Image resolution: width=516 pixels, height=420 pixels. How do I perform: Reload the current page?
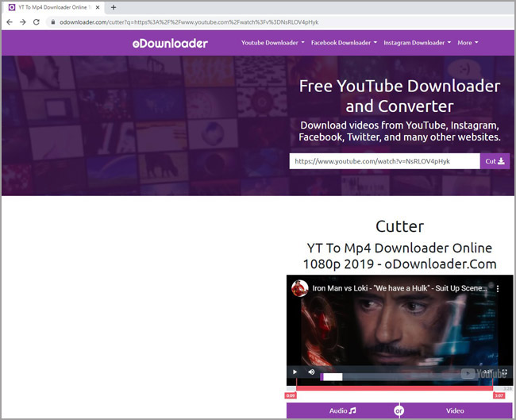[37, 22]
